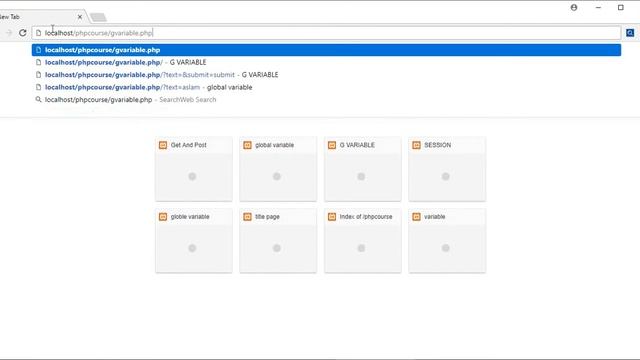The height and width of the screenshot is (360, 640).
Task: Click the favicon on the title page tile
Action: click(x=247, y=217)
